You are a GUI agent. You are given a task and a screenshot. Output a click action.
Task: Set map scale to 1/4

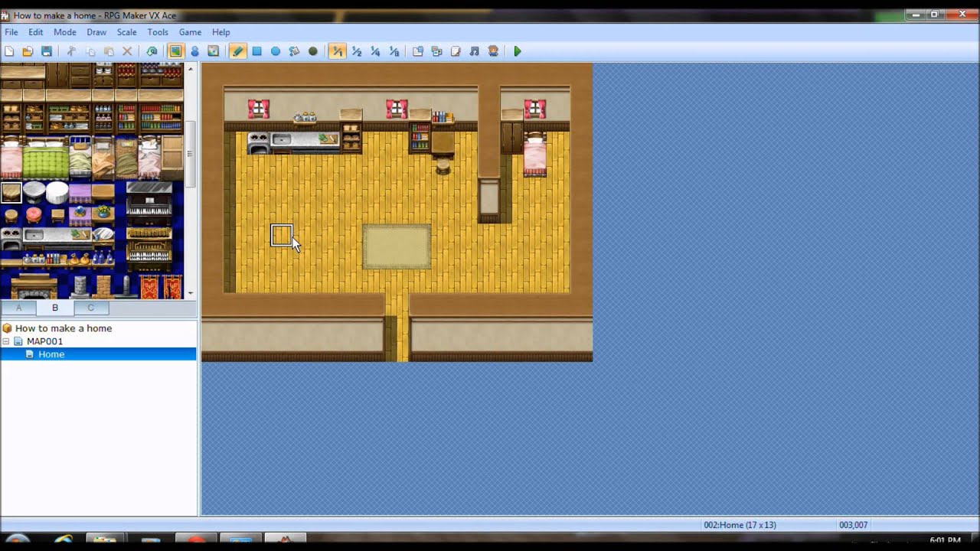point(375,51)
